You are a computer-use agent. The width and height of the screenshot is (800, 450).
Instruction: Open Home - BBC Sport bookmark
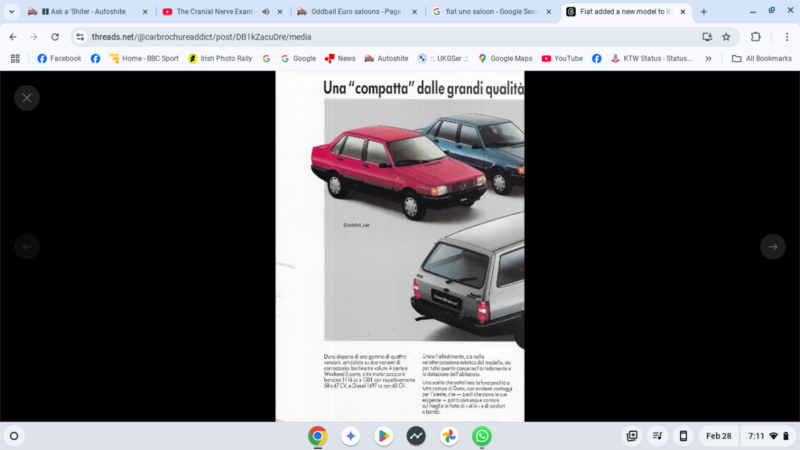[x=144, y=59]
